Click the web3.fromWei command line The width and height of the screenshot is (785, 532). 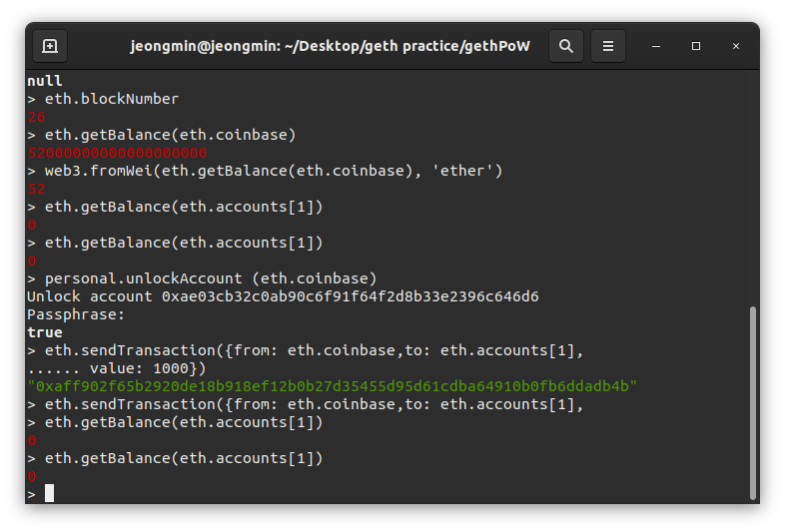[273, 171]
